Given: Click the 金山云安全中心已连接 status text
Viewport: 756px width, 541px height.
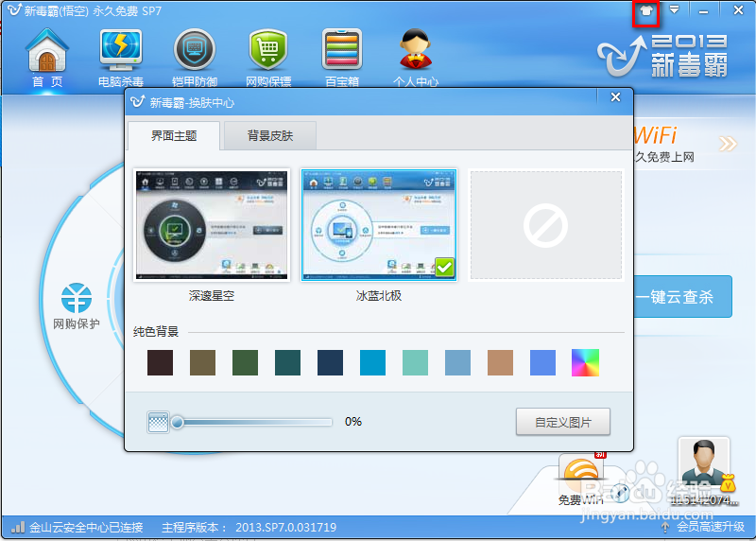Looking at the screenshot, I should point(86,527).
